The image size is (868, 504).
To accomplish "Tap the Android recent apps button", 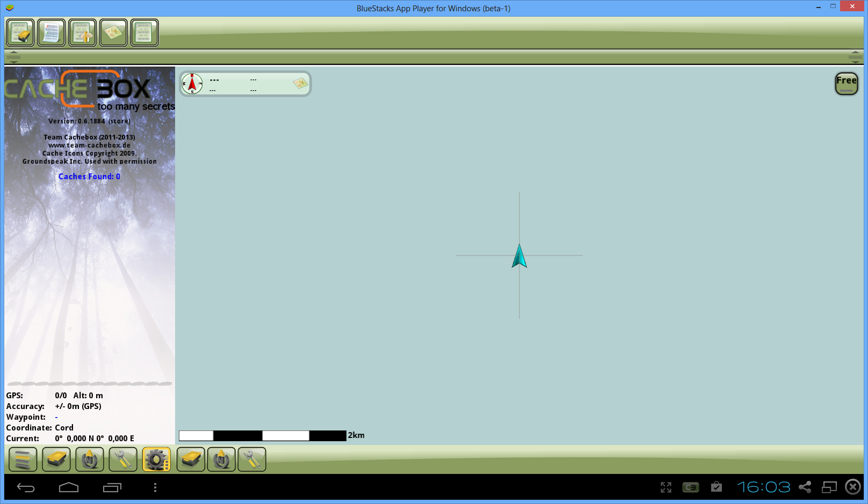I will [x=112, y=487].
